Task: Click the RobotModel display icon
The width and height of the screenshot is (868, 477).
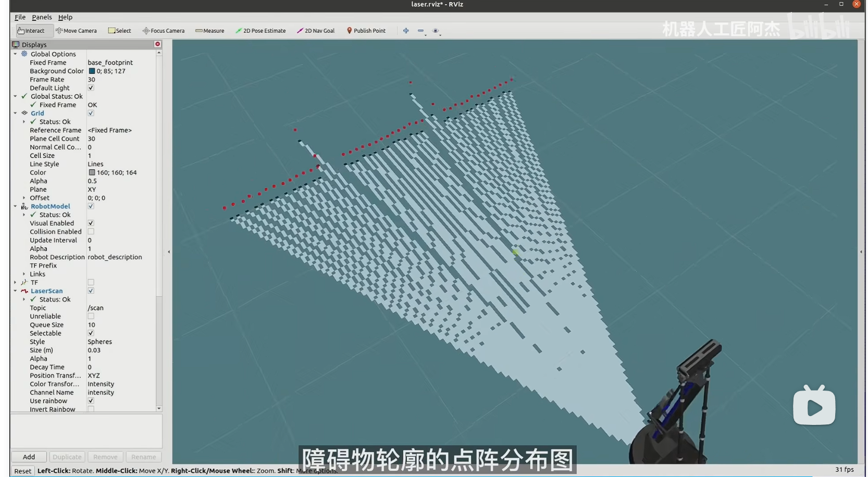Action: point(24,206)
